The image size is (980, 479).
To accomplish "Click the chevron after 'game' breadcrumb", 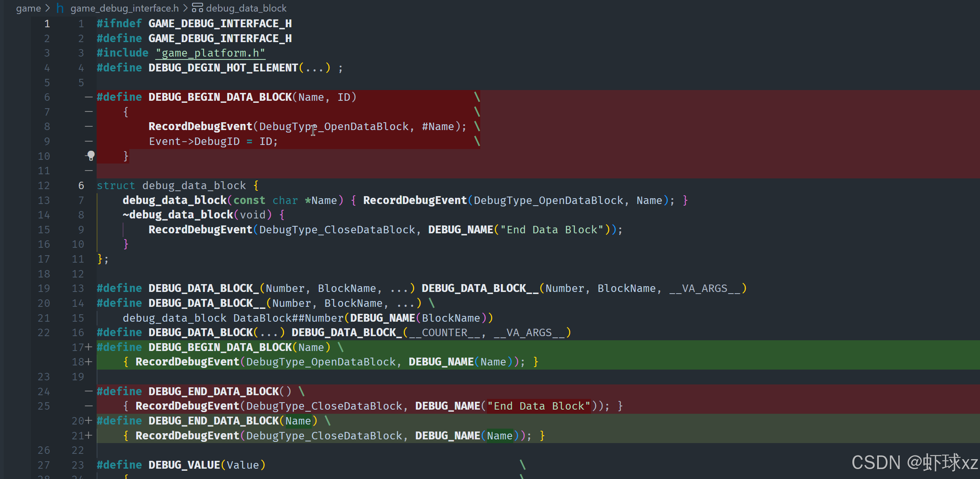I will [x=47, y=8].
